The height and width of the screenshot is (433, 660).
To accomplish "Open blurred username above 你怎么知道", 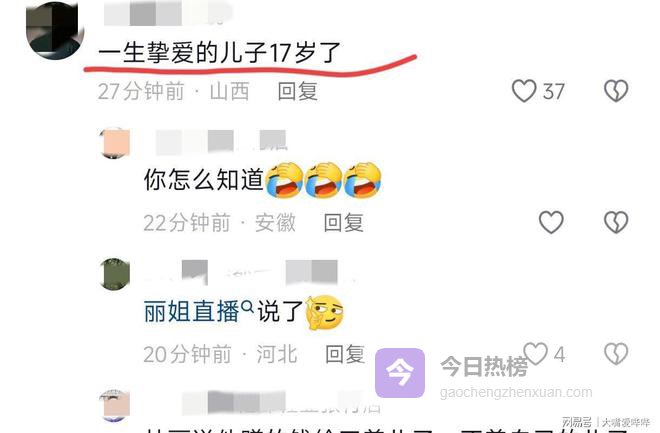I will pyautogui.click(x=221, y=141).
